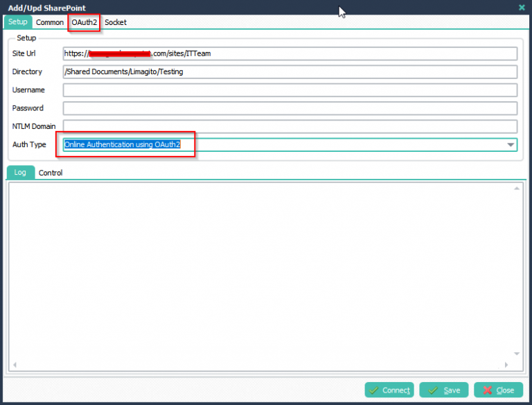Click the Add/Upd SharePoint title text
Screen dimensions: 532x405
tap(47, 8)
